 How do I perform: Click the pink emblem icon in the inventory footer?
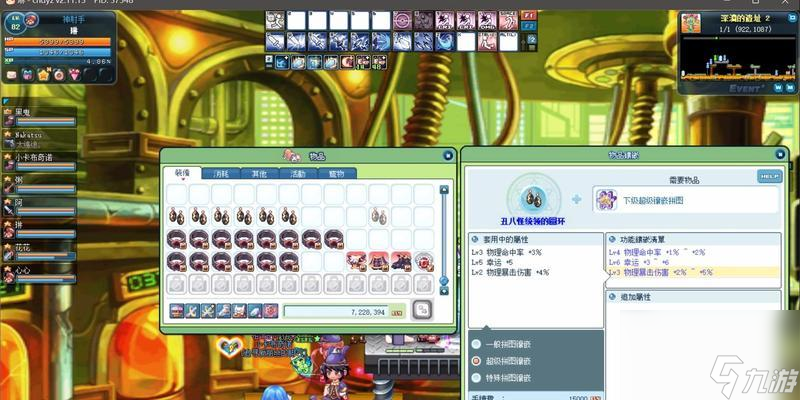tap(271, 310)
